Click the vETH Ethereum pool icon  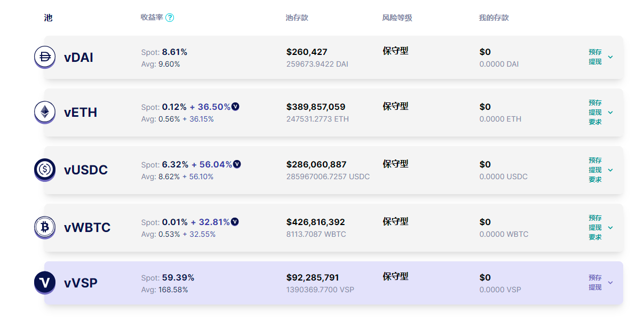pyautogui.click(x=45, y=112)
